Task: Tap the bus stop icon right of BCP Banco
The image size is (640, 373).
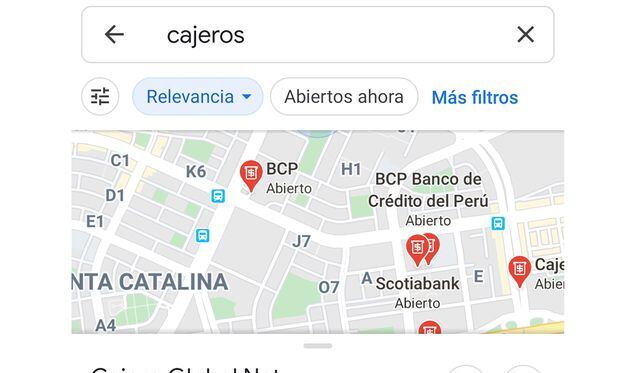Action: [x=498, y=223]
